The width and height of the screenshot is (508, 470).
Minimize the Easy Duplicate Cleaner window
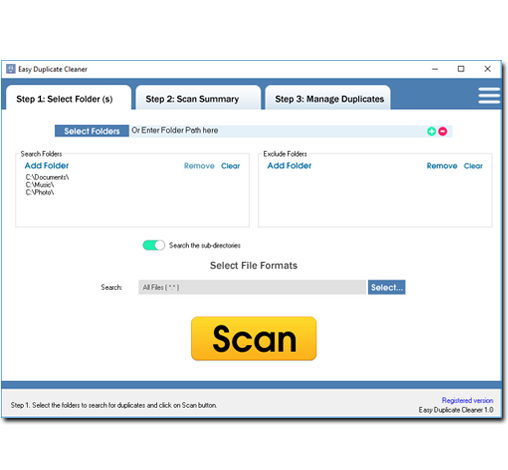(435, 69)
